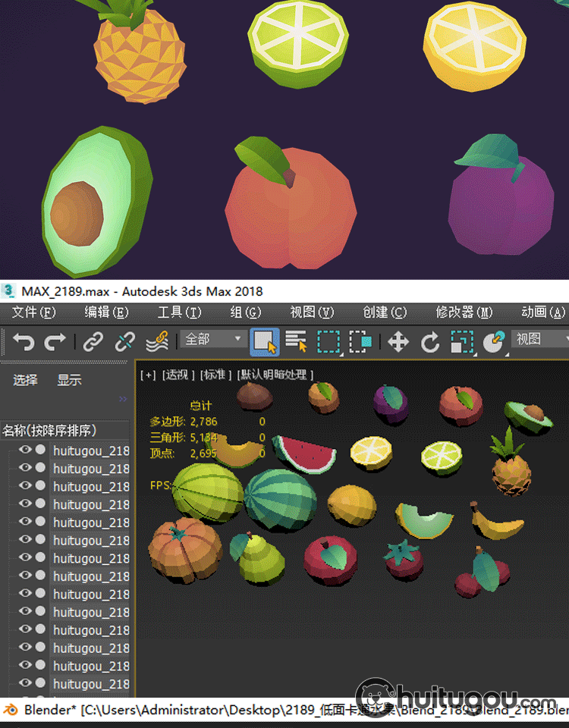Image resolution: width=569 pixels, height=728 pixels.
Task: Click the Undo arrow icon
Action: 24,341
